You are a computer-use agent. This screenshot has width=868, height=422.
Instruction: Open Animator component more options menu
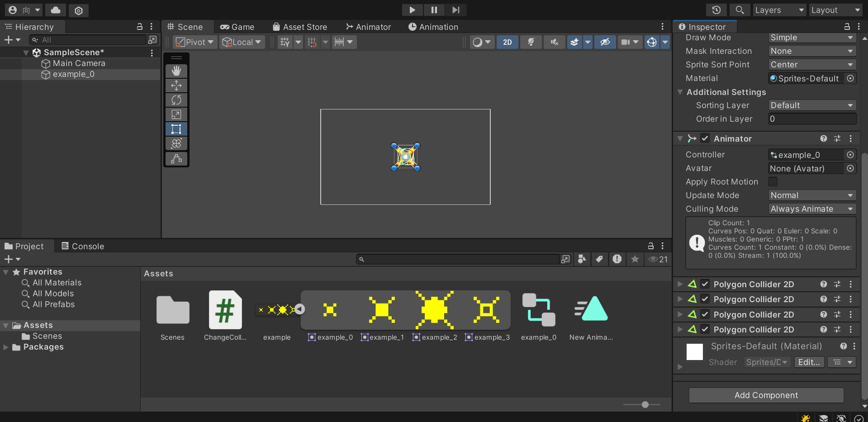tap(851, 138)
